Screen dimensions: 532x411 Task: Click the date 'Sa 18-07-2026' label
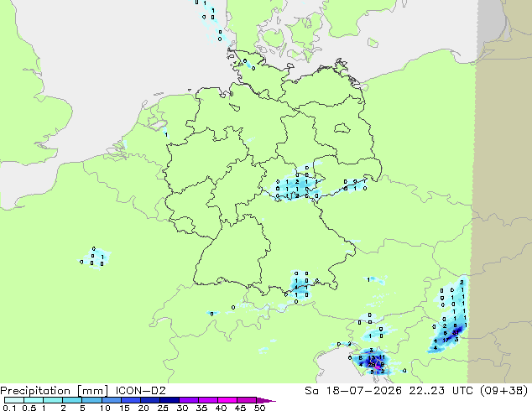click(353, 391)
